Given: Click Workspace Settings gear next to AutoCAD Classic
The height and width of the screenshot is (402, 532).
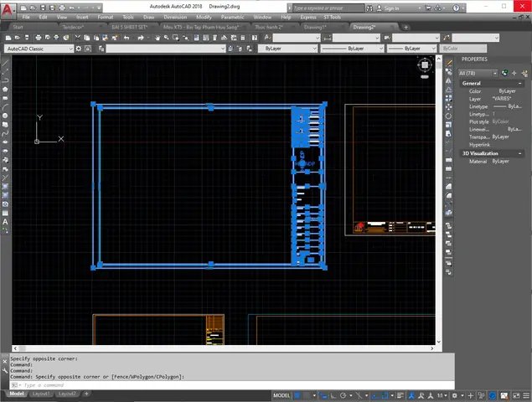Looking at the screenshot, I should pyautogui.click(x=79, y=49).
